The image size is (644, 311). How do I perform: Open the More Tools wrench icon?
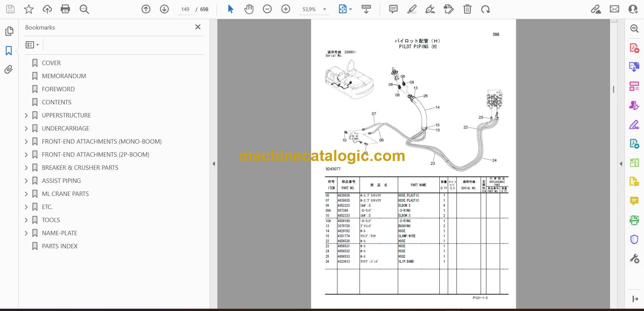tap(634, 259)
